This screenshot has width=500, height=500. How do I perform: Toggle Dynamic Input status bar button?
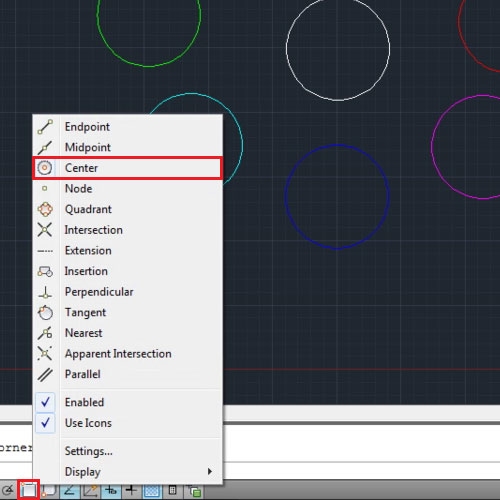(x=111, y=490)
